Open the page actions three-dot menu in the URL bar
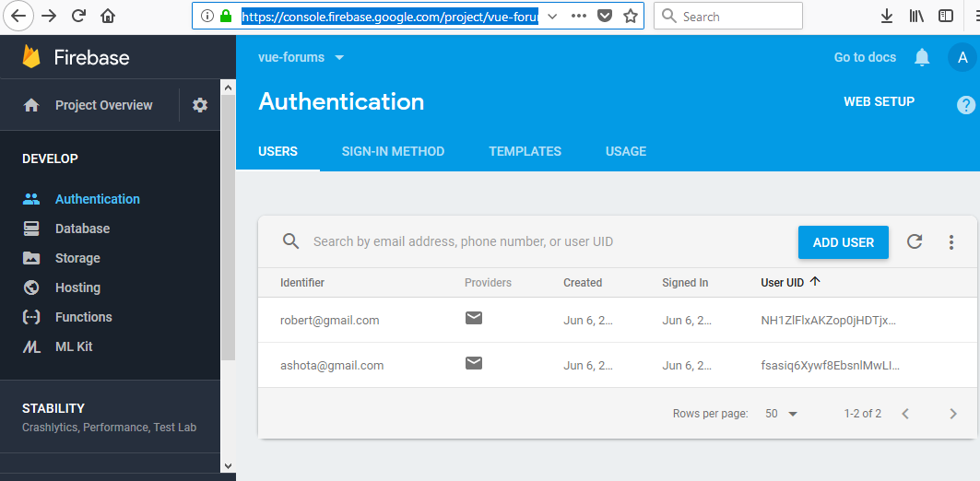 (x=579, y=17)
